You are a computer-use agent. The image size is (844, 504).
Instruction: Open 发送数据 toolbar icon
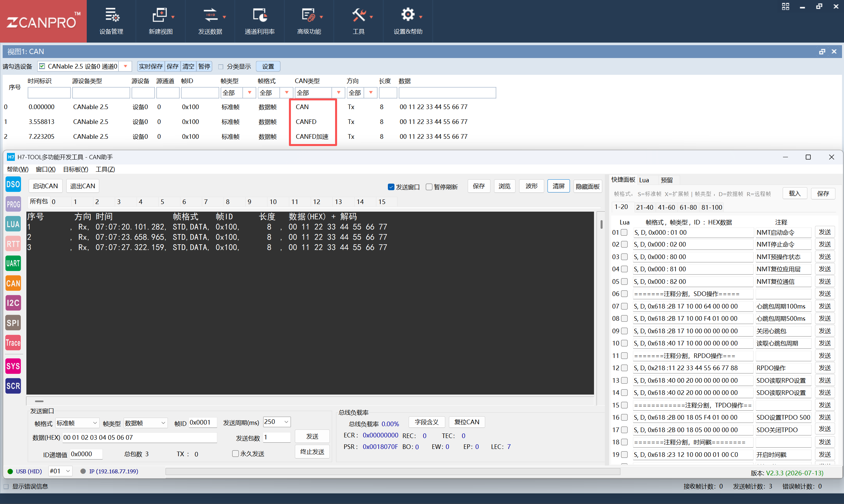(x=210, y=21)
